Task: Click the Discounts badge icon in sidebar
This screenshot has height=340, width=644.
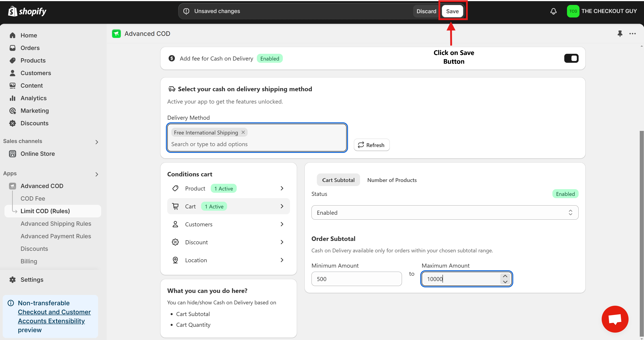Action: click(13, 123)
